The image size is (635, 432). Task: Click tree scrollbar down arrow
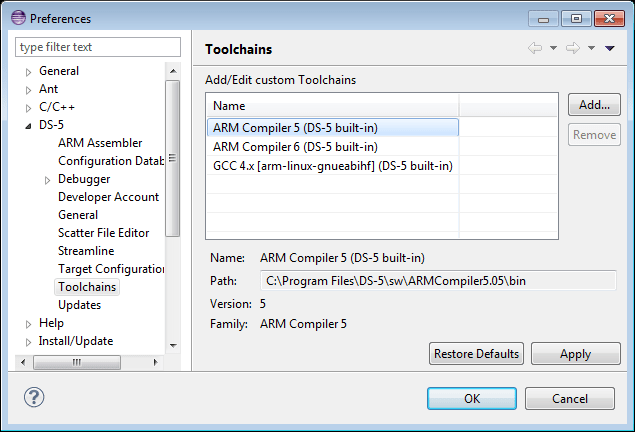(173, 346)
